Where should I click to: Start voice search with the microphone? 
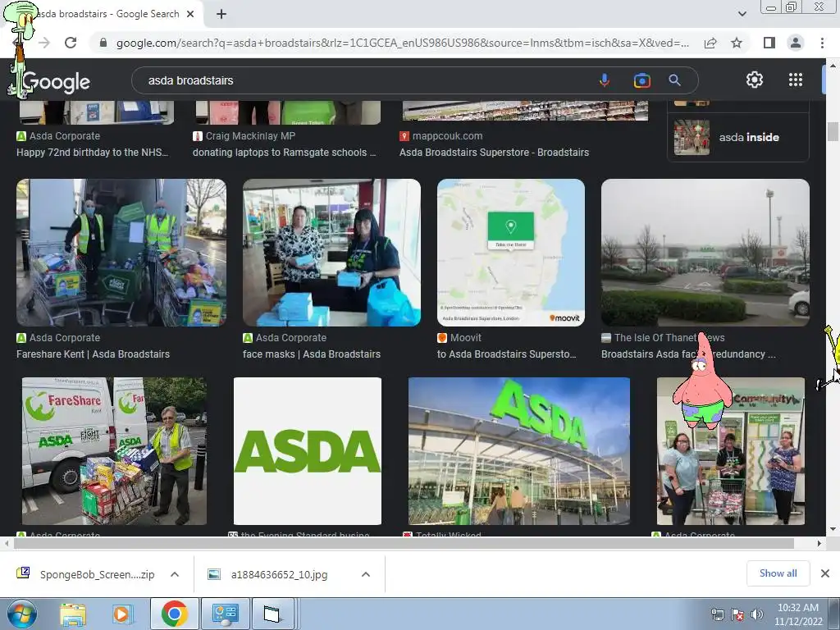pos(605,80)
